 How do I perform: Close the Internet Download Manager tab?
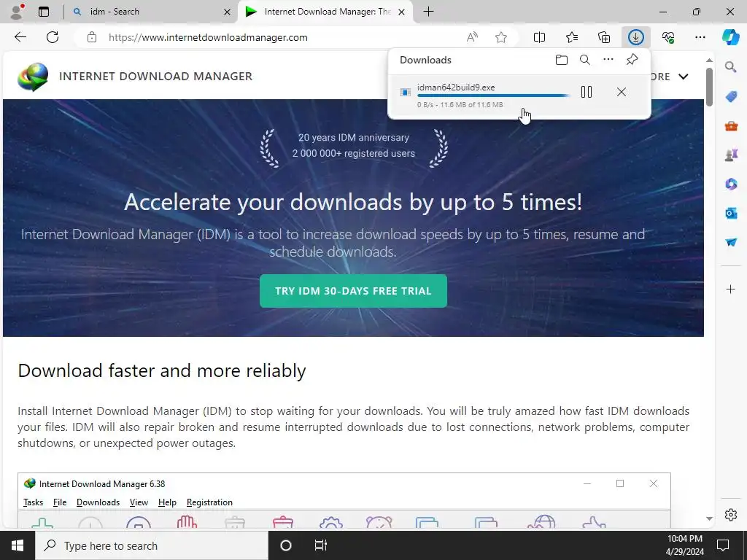[x=402, y=12]
